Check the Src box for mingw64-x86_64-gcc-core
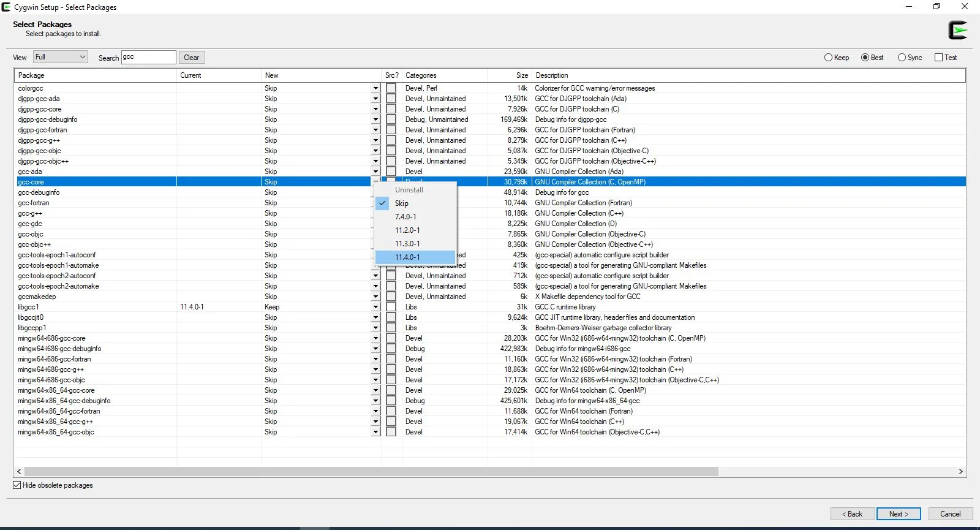Viewport: 980px width, 530px height. tap(391, 390)
